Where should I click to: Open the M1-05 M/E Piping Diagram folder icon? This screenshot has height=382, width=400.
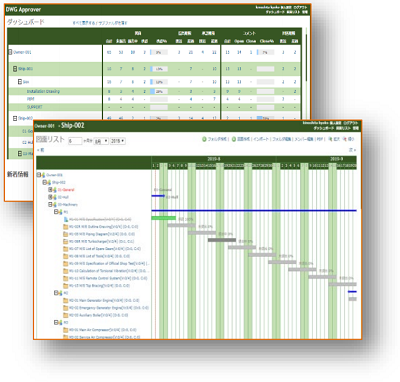point(66,234)
